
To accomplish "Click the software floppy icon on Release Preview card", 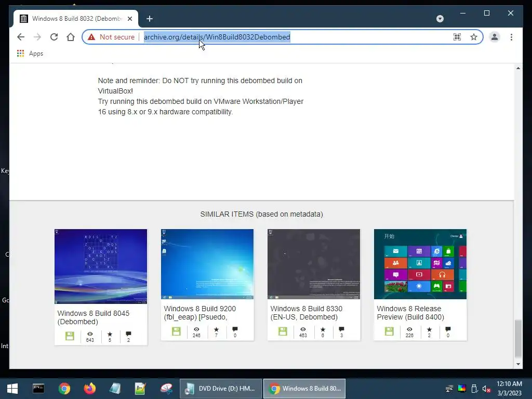I will coord(389,331).
